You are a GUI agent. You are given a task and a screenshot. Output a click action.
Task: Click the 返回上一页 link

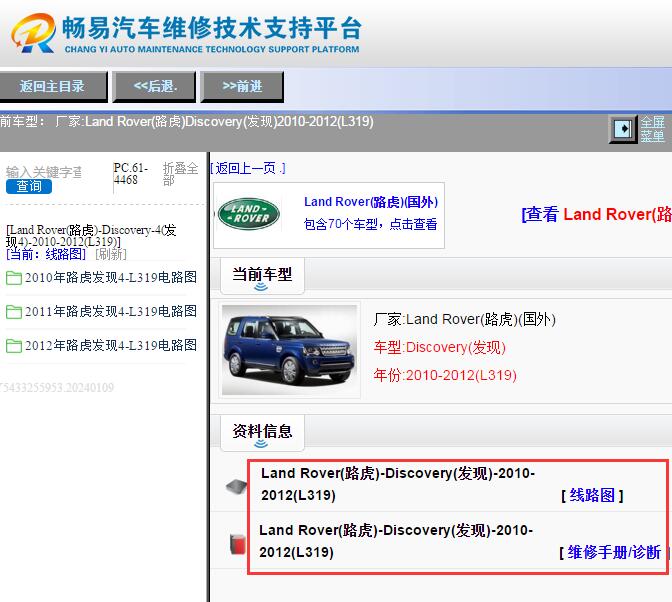tap(248, 168)
